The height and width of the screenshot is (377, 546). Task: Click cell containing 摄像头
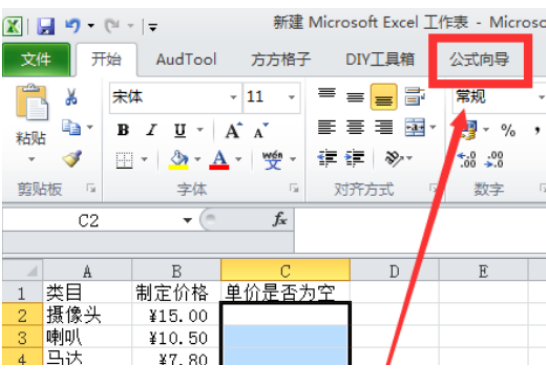coord(87,315)
